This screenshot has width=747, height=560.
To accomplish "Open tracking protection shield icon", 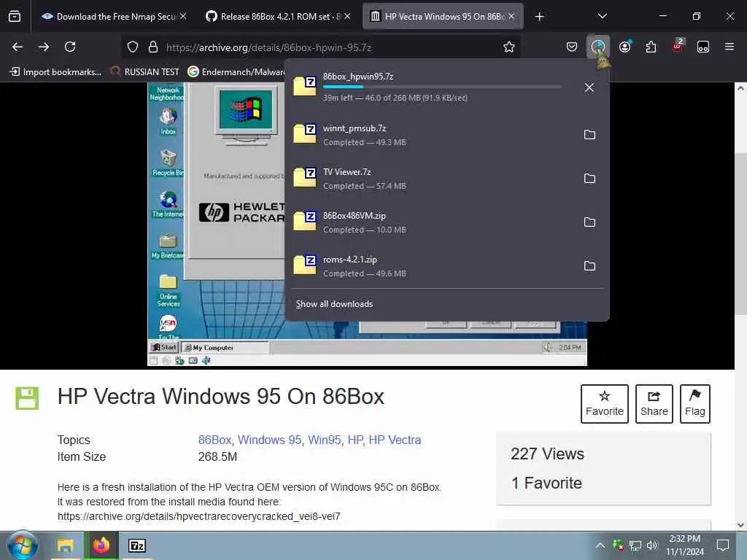I will 133,47.
